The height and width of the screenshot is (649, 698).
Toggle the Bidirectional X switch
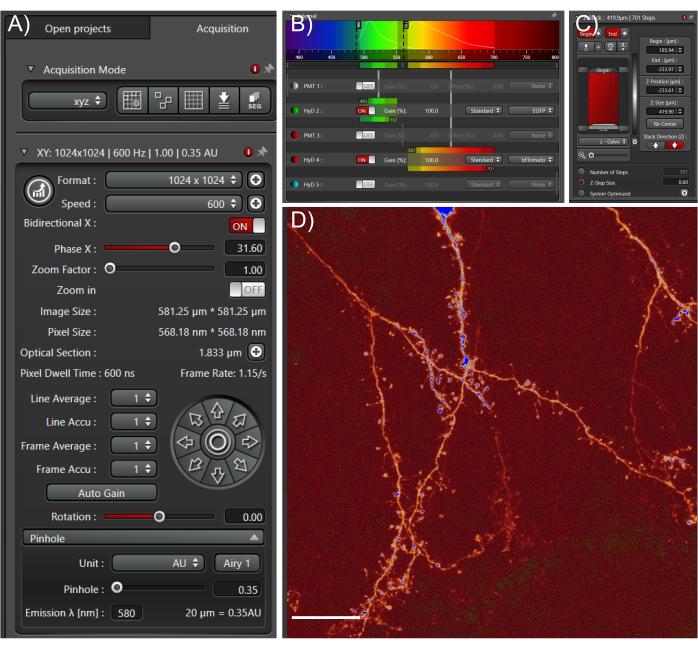(247, 226)
